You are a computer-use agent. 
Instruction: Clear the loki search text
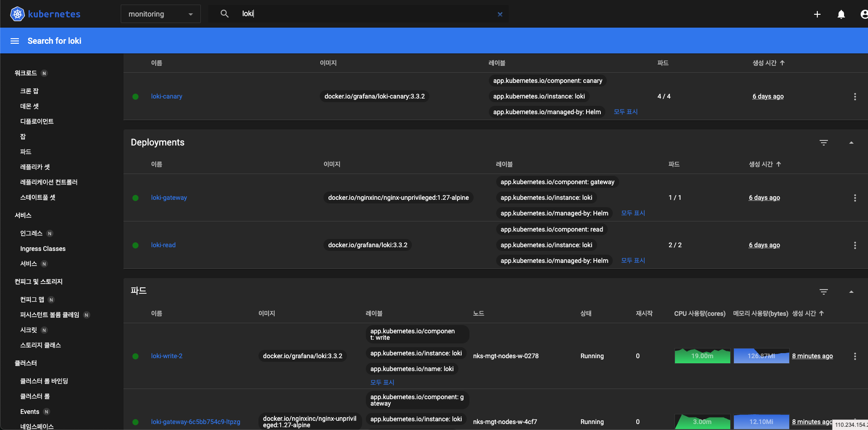(500, 14)
